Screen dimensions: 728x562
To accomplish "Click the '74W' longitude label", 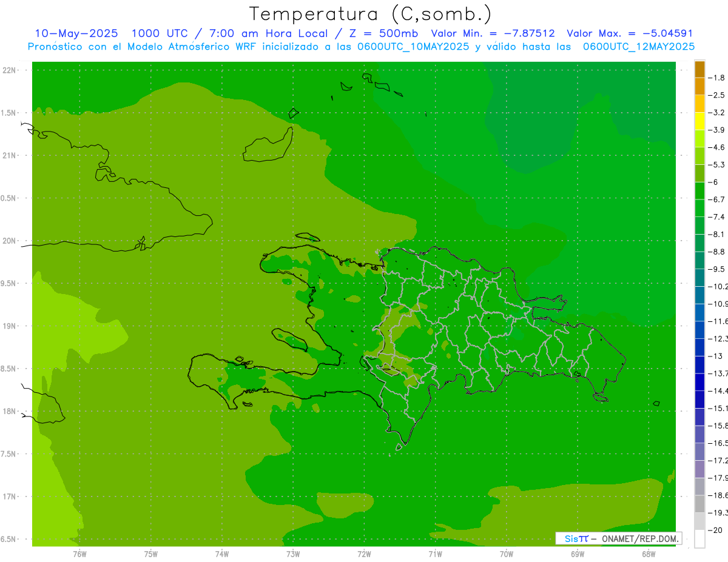I will (x=222, y=554).
